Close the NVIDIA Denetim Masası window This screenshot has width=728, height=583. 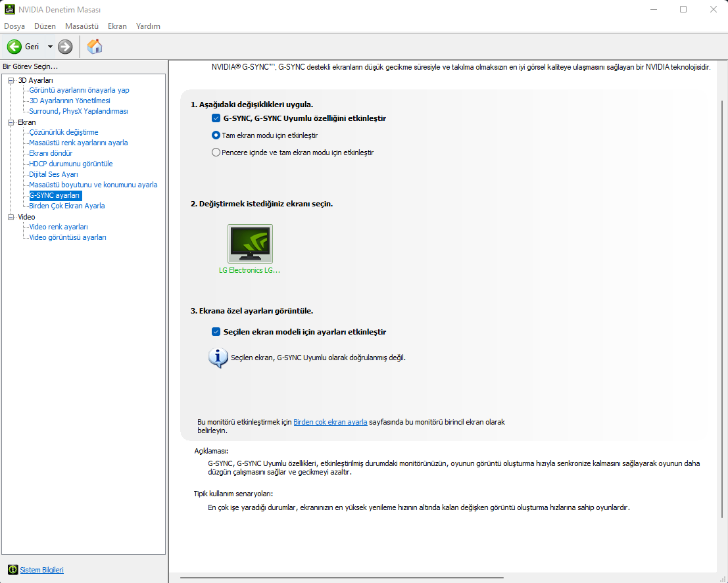713,9
